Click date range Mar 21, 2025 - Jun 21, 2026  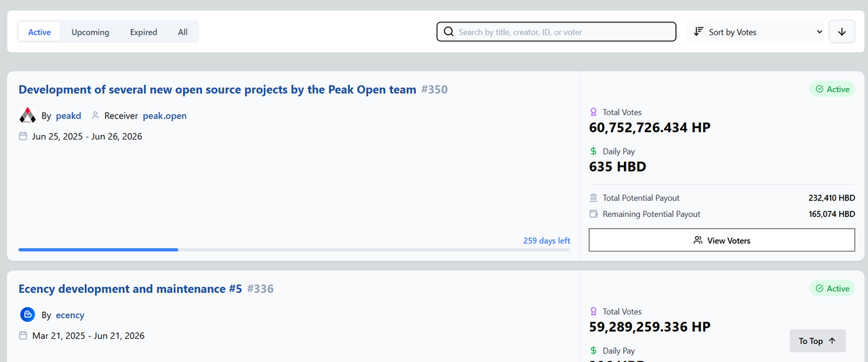88,336
